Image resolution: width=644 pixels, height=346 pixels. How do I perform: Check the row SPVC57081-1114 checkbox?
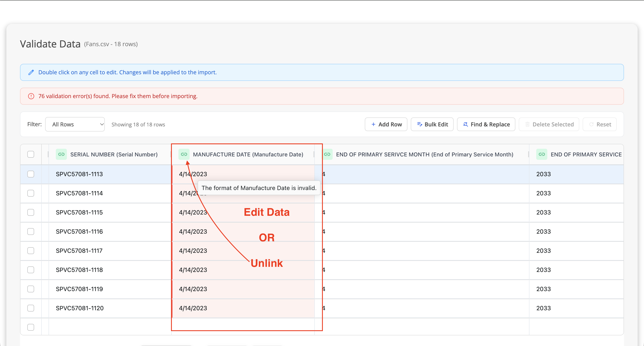tap(31, 193)
